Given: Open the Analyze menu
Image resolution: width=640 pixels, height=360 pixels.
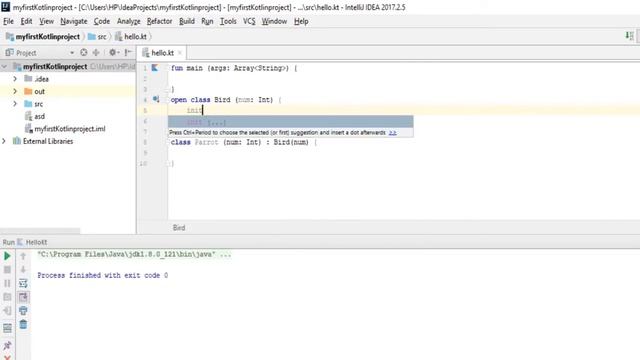Looking at the screenshot, I should click(x=129, y=21).
